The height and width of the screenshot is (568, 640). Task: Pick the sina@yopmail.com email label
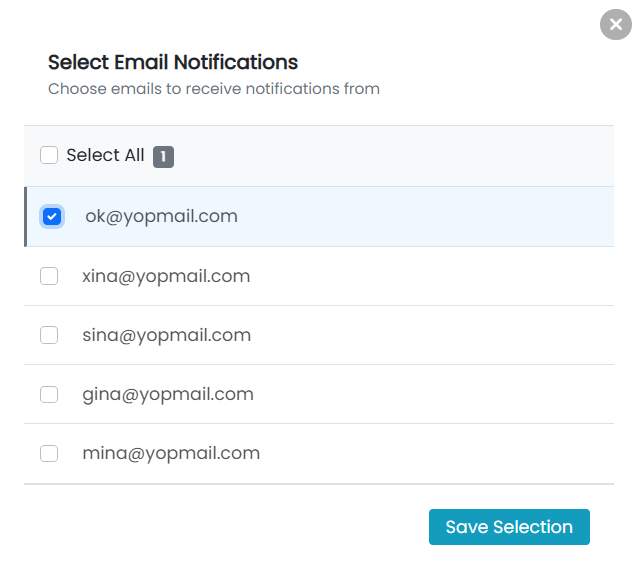tap(167, 335)
